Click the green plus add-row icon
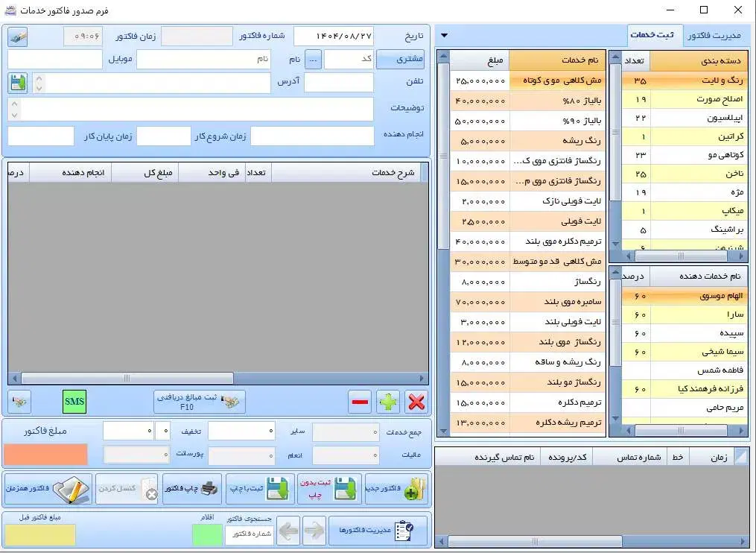This screenshot has width=756, height=553. pos(388,402)
